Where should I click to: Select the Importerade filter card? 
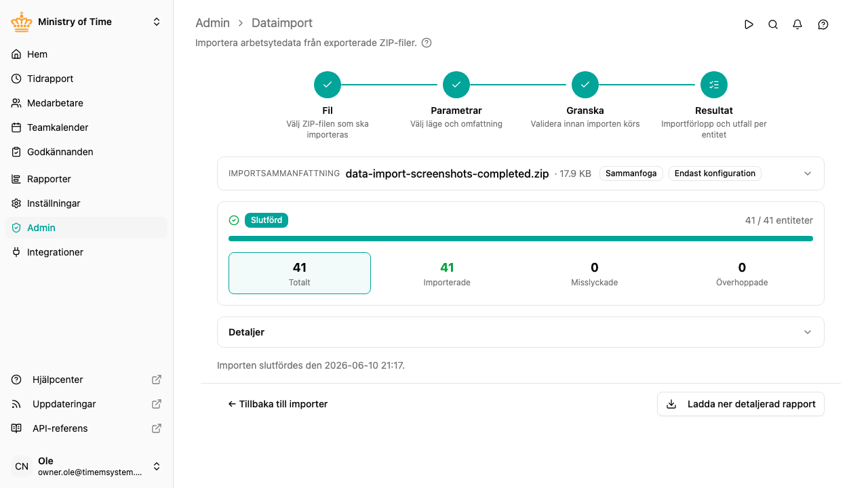coord(447,273)
